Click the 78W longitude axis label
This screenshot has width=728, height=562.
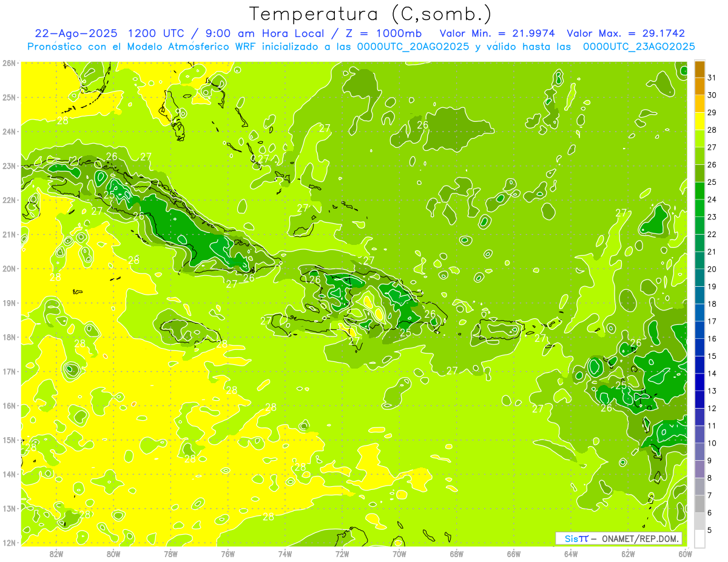[x=170, y=554]
